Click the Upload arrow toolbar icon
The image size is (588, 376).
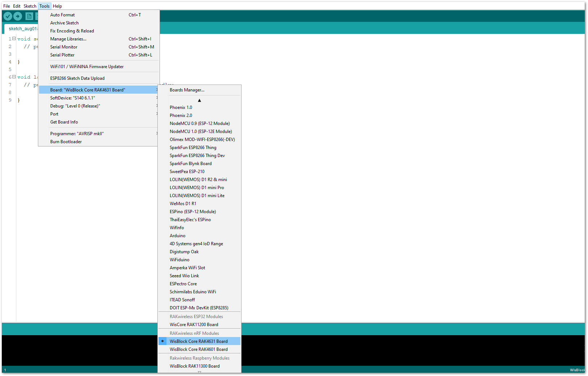[18, 16]
